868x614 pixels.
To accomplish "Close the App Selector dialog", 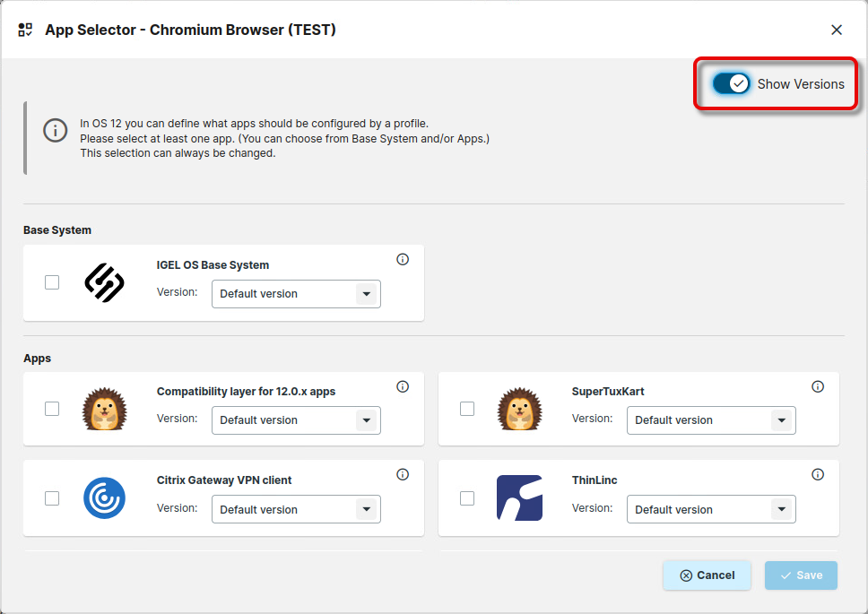I will pyautogui.click(x=837, y=30).
